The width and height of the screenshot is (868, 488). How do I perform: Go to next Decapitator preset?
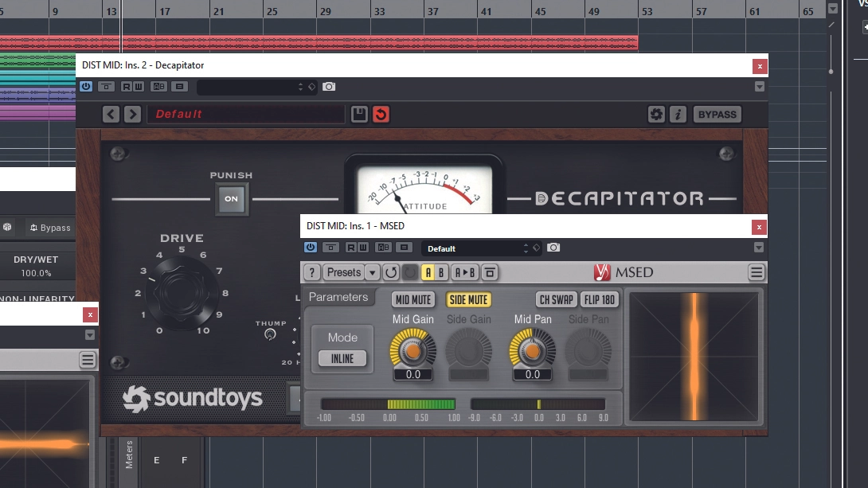coord(132,115)
